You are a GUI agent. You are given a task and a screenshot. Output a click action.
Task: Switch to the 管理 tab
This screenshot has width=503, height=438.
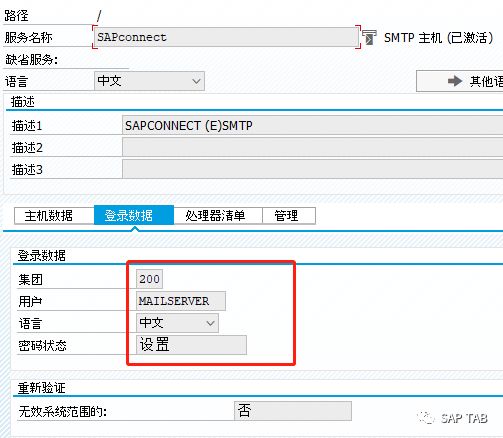pyautogui.click(x=289, y=216)
